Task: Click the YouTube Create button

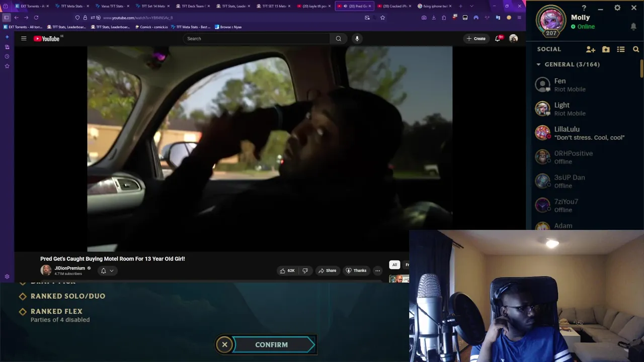Action: (476, 39)
